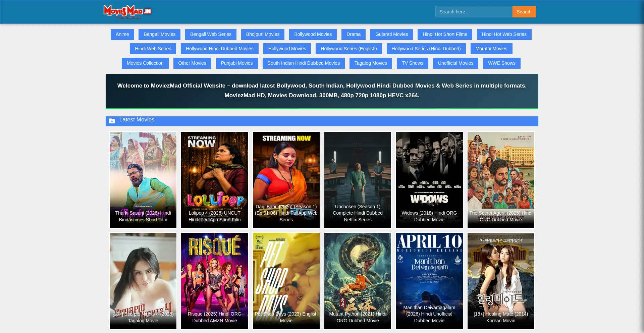The width and height of the screenshot is (644, 333).
Task: Open the Hindi Hot Web Series category
Action: [x=504, y=34]
